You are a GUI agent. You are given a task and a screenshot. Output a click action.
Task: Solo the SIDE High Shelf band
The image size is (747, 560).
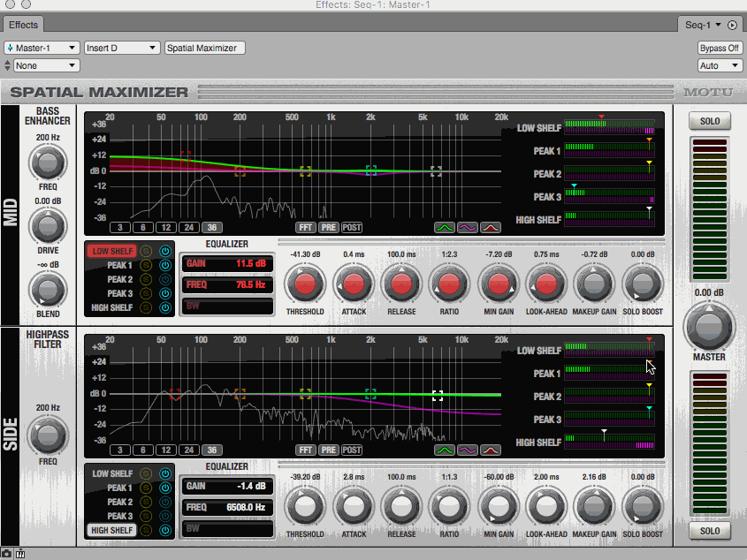tap(146, 530)
